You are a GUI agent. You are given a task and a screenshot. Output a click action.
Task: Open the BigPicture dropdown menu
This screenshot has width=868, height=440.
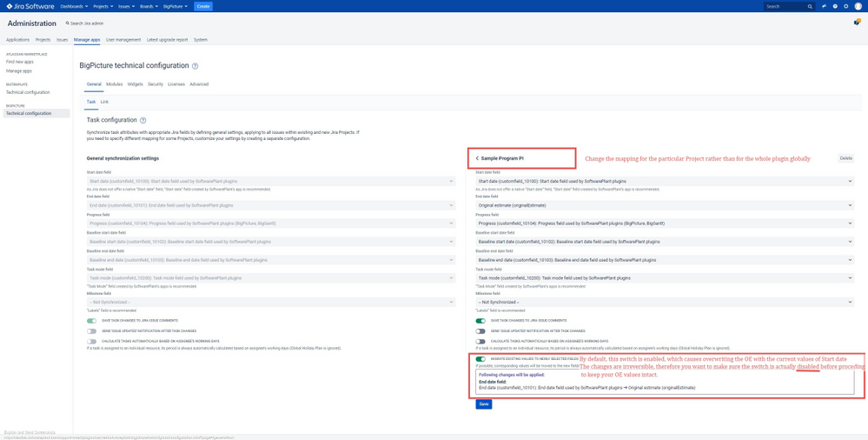[x=175, y=6]
